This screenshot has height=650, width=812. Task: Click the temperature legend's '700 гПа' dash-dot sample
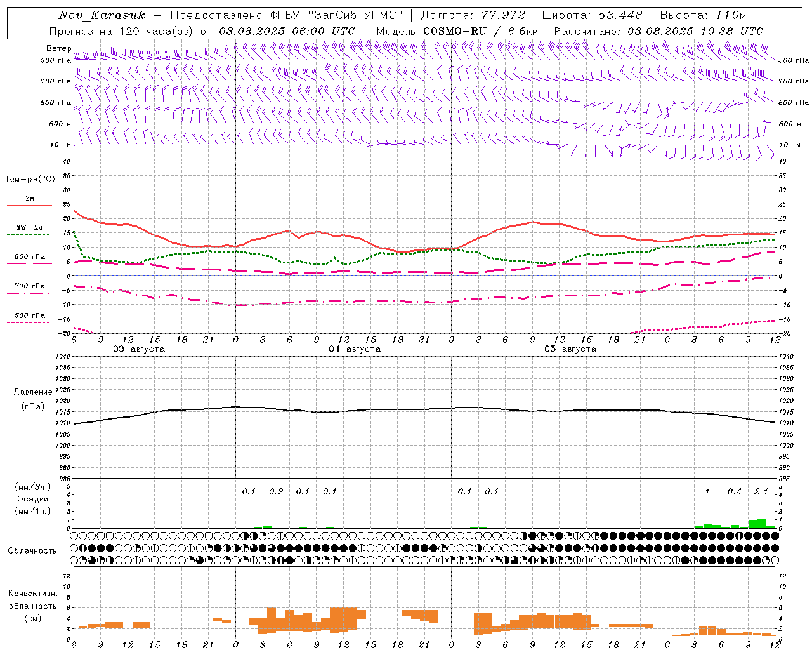coord(29,294)
